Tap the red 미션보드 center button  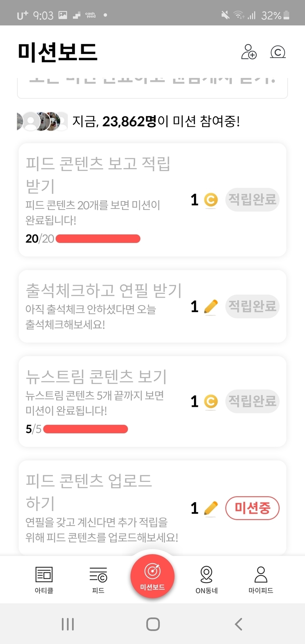(x=152, y=576)
